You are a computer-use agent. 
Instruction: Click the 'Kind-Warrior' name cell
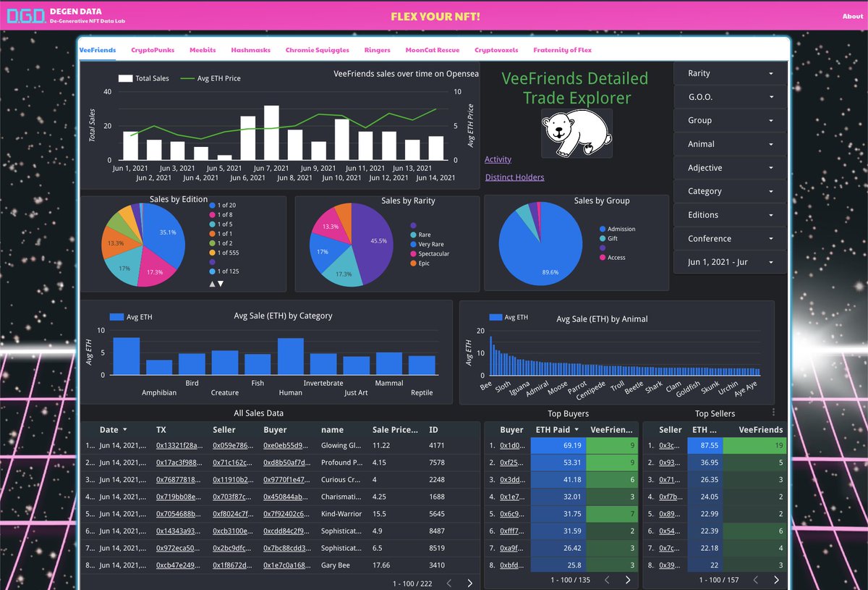(343, 513)
